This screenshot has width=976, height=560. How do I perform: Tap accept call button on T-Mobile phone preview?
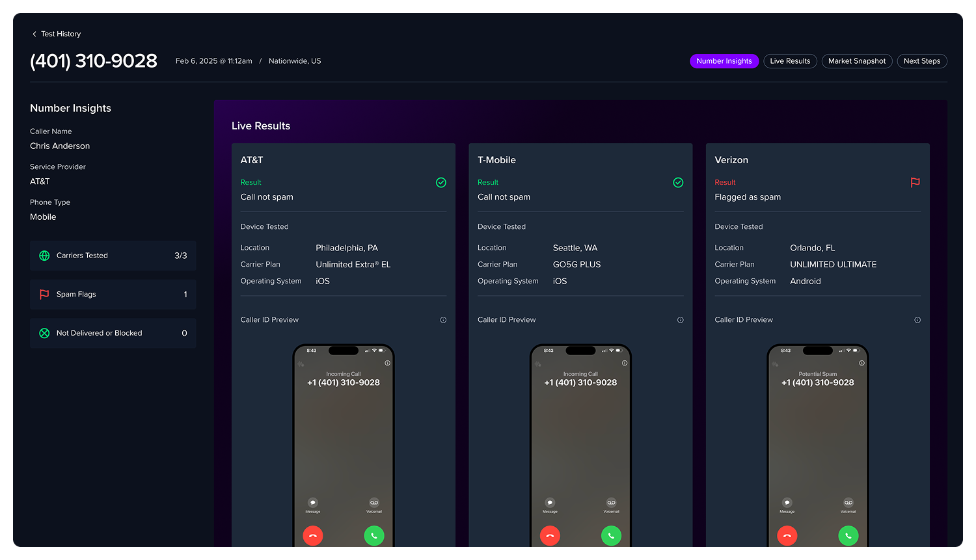click(611, 536)
